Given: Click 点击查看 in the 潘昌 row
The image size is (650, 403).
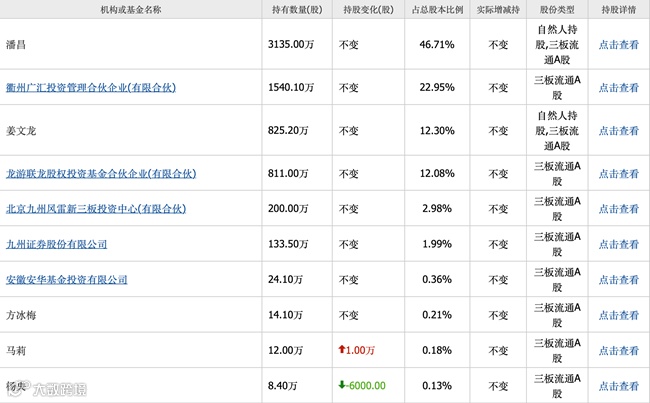Looking at the screenshot, I should [x=618, y=44].
